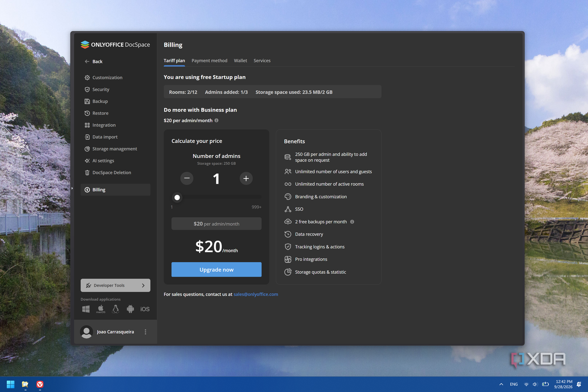
Task: Download the Linux application
Action: [x=115, y=309]
